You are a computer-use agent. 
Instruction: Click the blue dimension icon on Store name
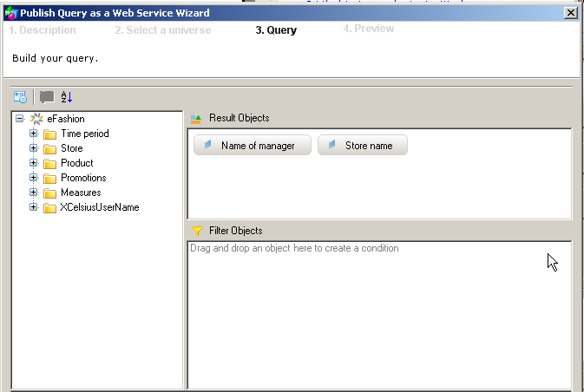[x=331, y=145]
